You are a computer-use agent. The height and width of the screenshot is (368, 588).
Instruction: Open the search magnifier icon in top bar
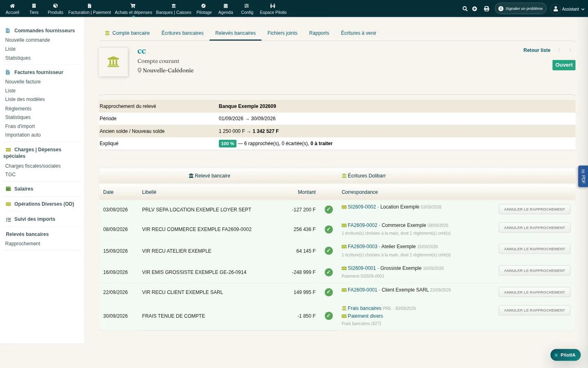(x=465, y=9)
